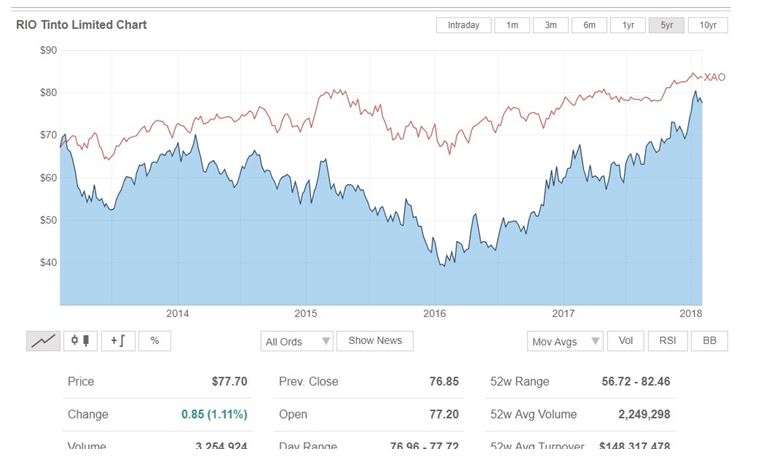Click the Change label
The image size is (778, 465).
pyautogui.click(x=88, y=414)
